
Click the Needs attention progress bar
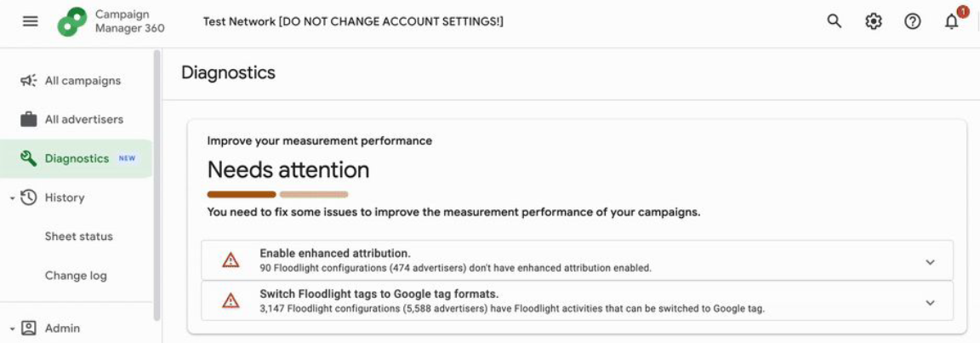[277, 194]
